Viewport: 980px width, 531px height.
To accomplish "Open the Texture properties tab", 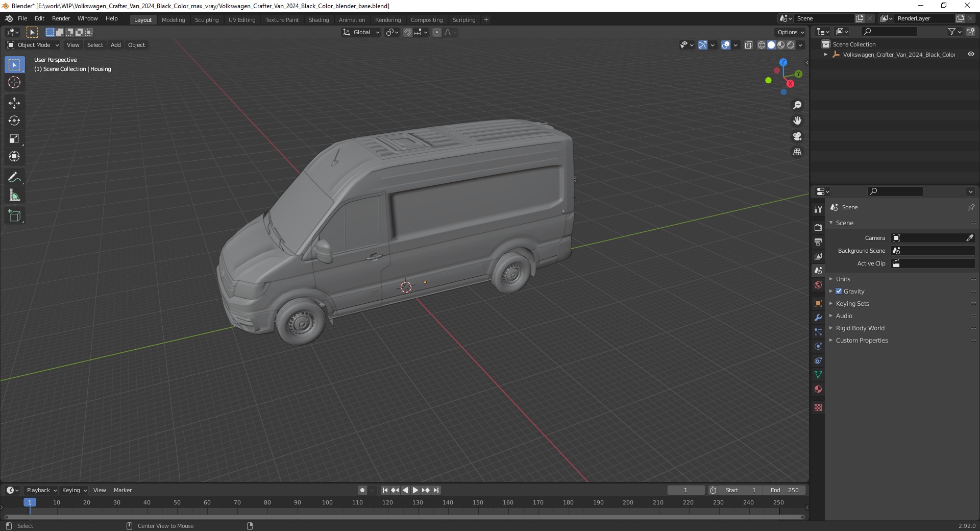I will (818, 407).
